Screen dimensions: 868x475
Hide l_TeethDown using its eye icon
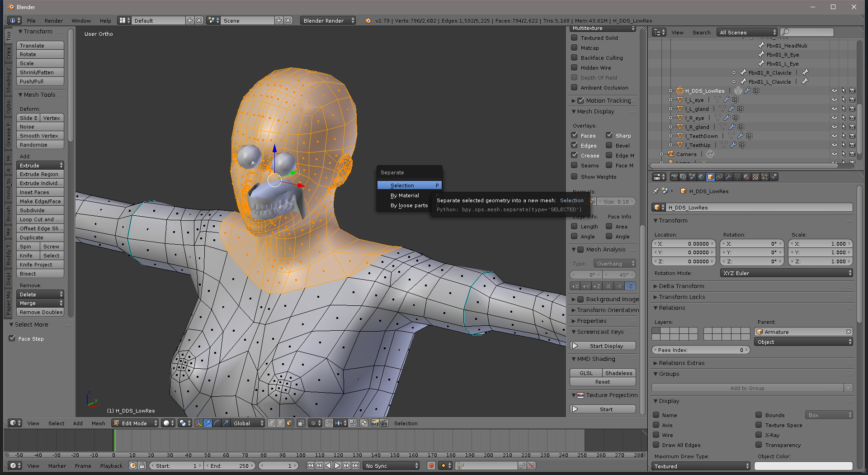pyautogui.click(x=834, y=136)
